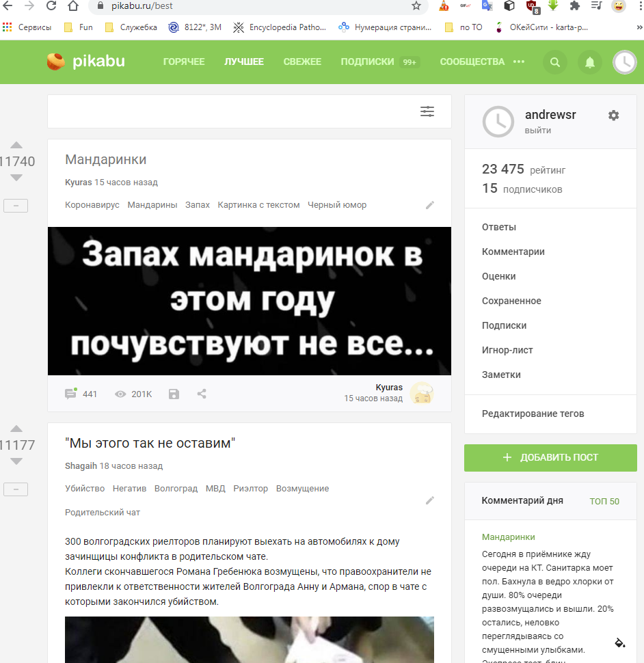Collapse the Мандаринки post with minus button
The image size is (644, 663).
pyautogui.click(x=16, y=206)
